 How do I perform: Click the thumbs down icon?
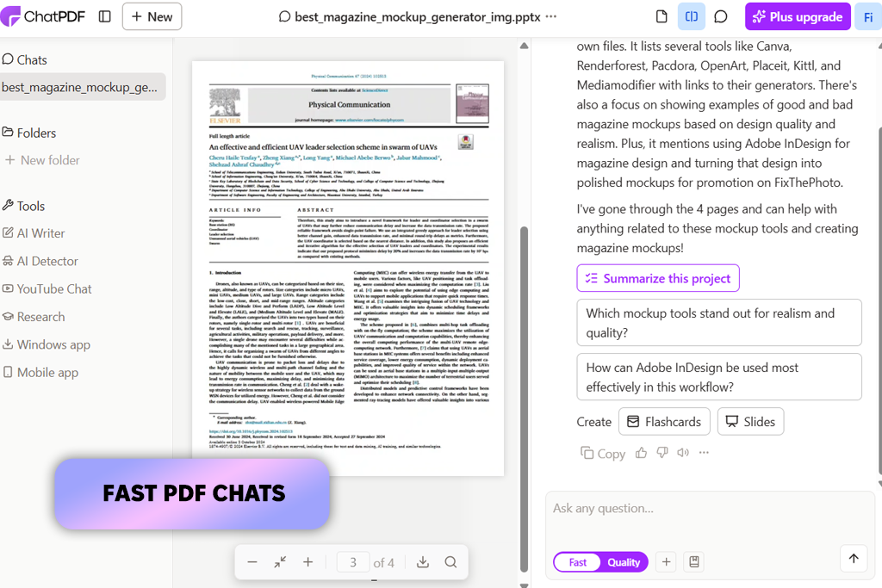tap(662, 453)
